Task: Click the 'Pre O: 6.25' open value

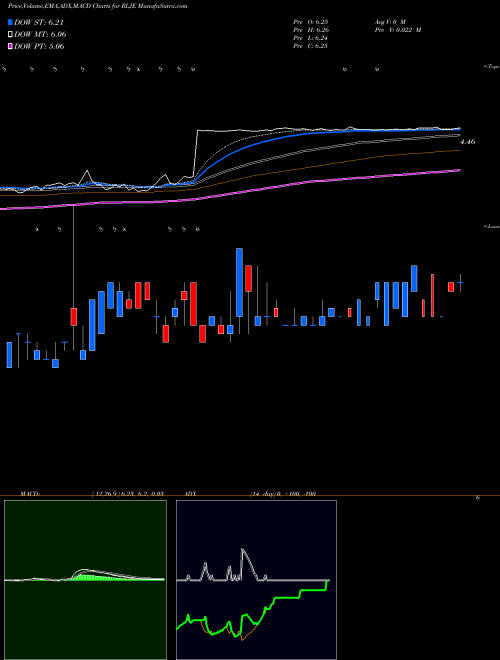Action: pyautogui.click(x=310, y=21)
